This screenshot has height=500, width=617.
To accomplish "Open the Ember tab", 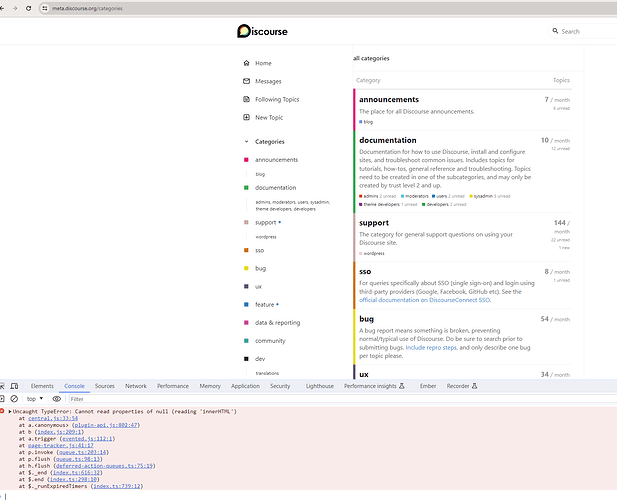I will [428, 386].
